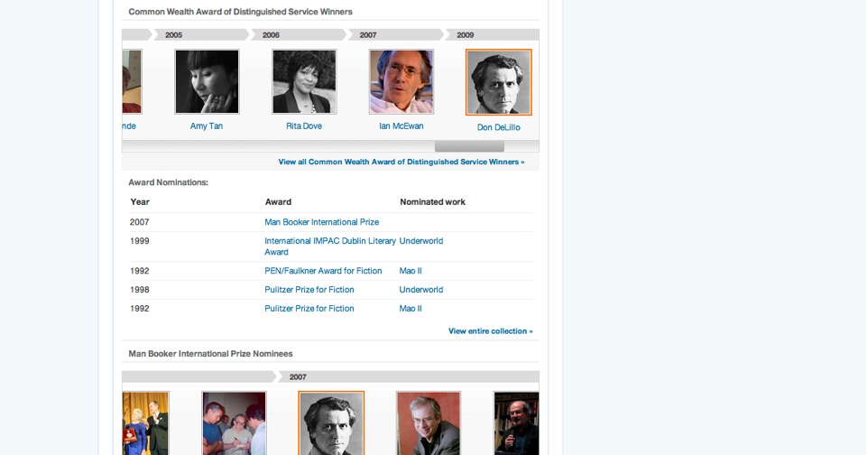
Task: Follow the Rita Dove name link
Action: click(x=304, y=125)
